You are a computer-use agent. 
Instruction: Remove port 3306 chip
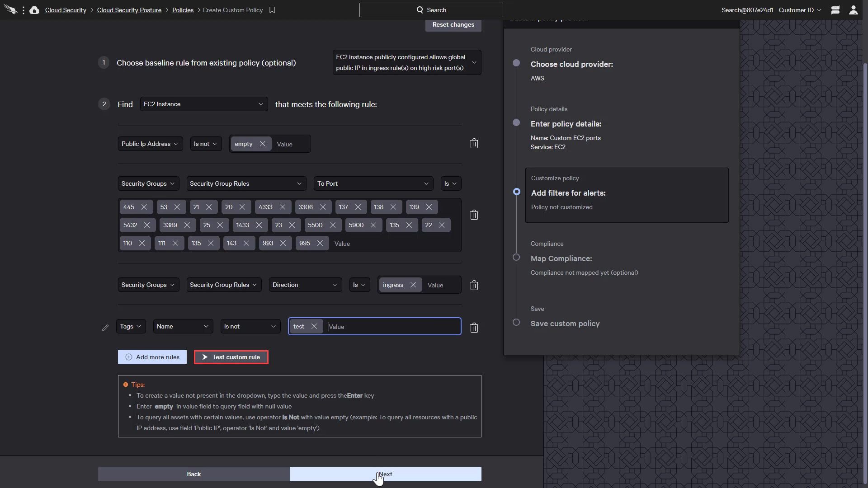(x=323, y=207)
